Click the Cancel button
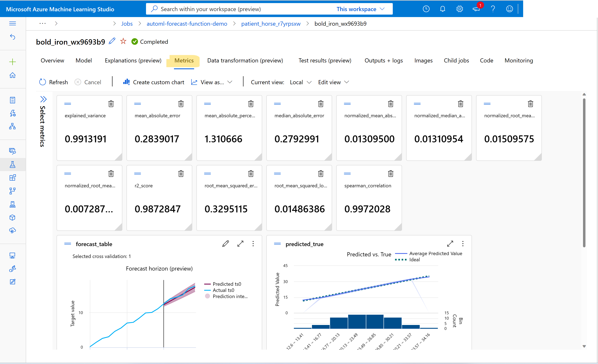 (x=88, y=82)
